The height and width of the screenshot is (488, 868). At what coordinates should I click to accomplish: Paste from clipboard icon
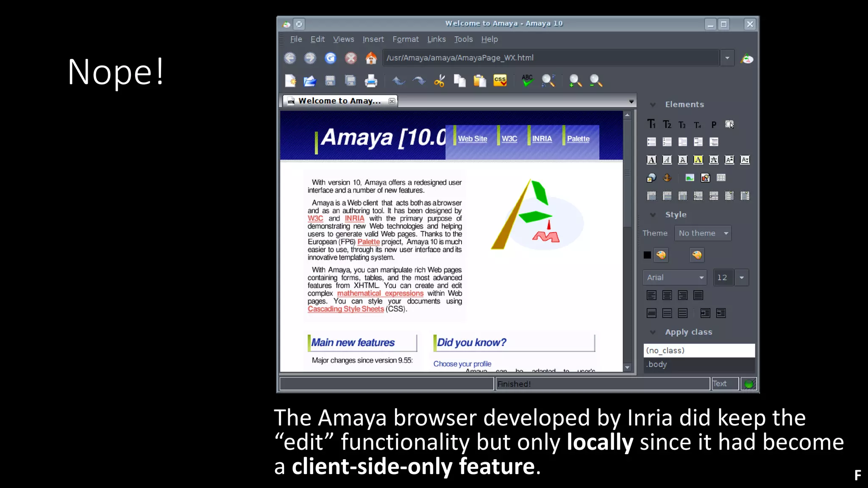[480, 80]
